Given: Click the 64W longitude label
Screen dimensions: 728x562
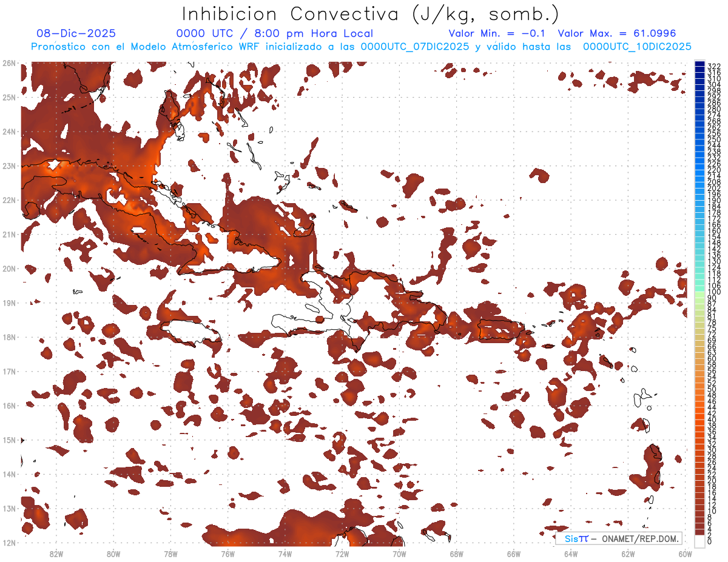Looking at the screenshot, I should tap(571, 554).
